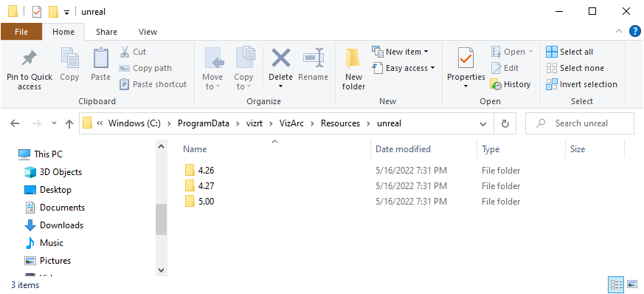This screenshot has width=644, height=294.
Task: Collapse the ribbon with chevron
Action: (x=619, y=31)
